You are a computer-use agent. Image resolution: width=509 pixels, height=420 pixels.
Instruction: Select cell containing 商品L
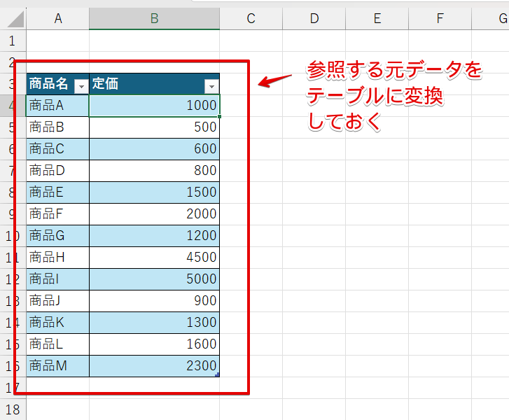58,344
